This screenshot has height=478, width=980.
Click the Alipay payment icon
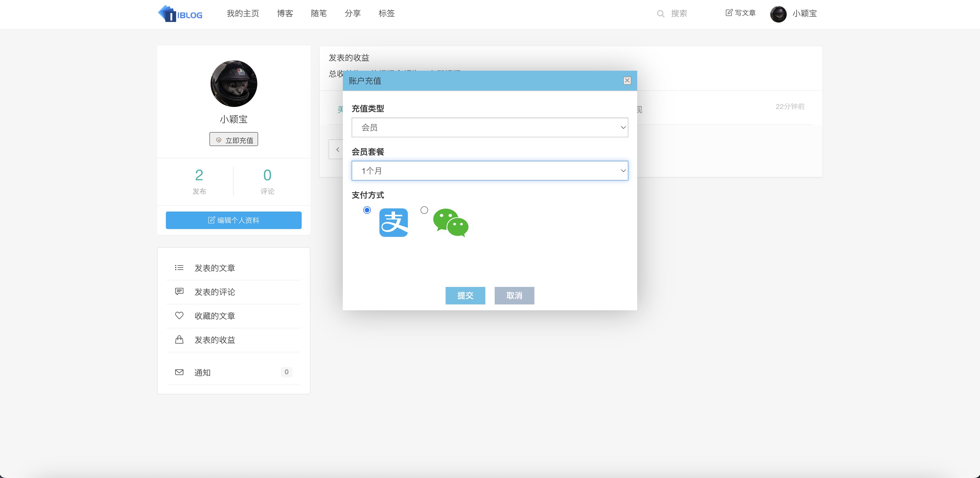point(394,222)
